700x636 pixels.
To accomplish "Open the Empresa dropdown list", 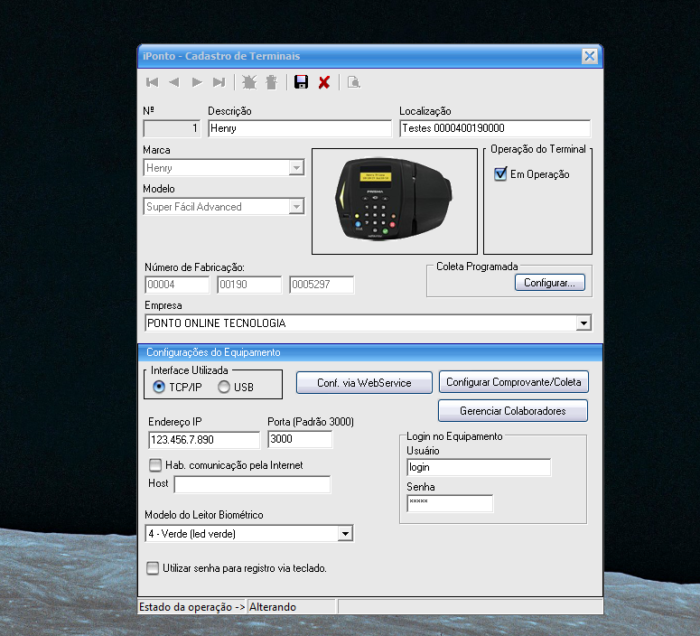I will 583,323.
